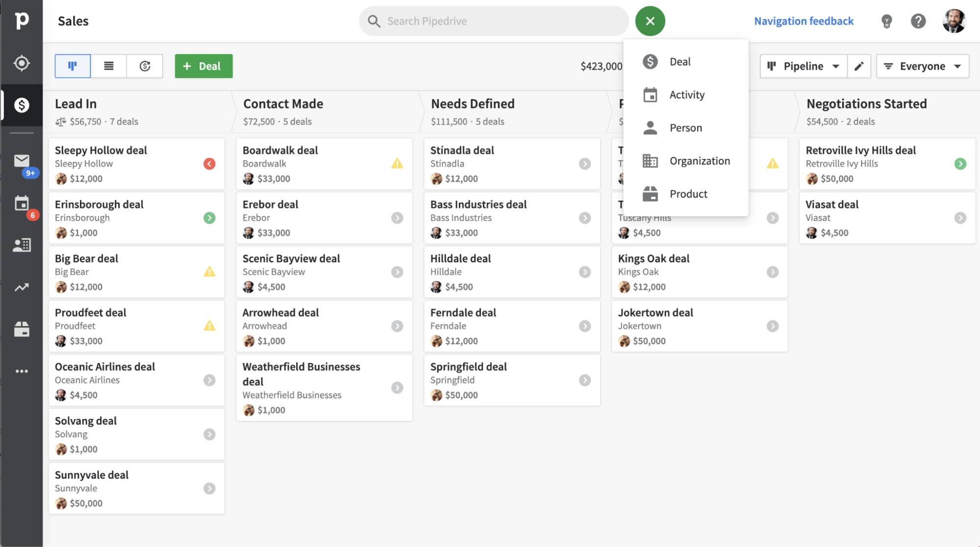Screen dimensions: 980x547
Task: Click the pipeline board view icon
Action: coord(72,65)
